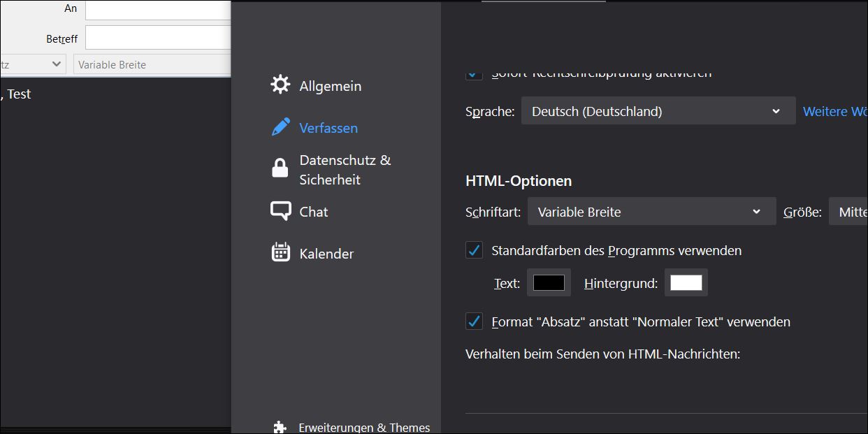Open the Variable Breite font dropdown in composer
The height and width of the screenshot is (434, 868).
click(x=151, y=64)
